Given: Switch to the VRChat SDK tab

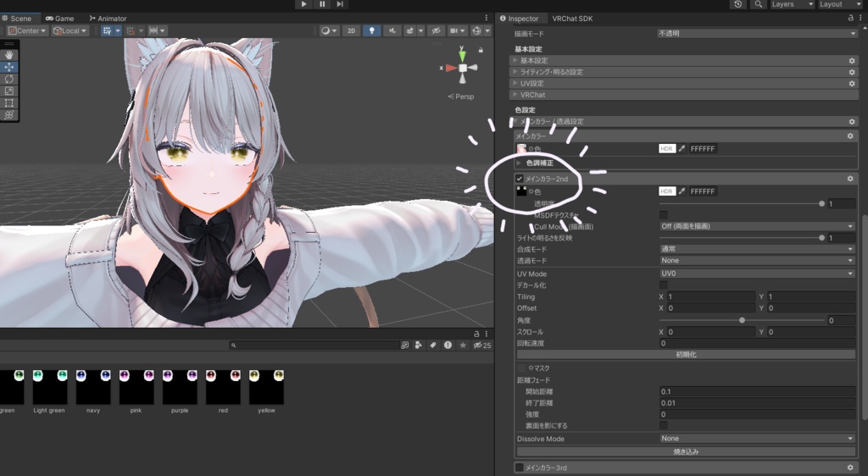Looking at the screenshot, I should [x=572, y=19].
